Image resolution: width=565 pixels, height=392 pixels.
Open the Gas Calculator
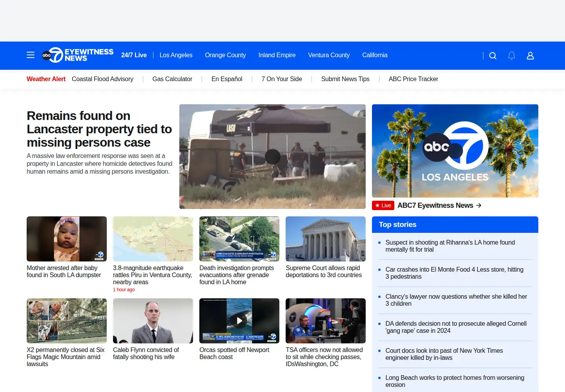(x=172, y=79)
